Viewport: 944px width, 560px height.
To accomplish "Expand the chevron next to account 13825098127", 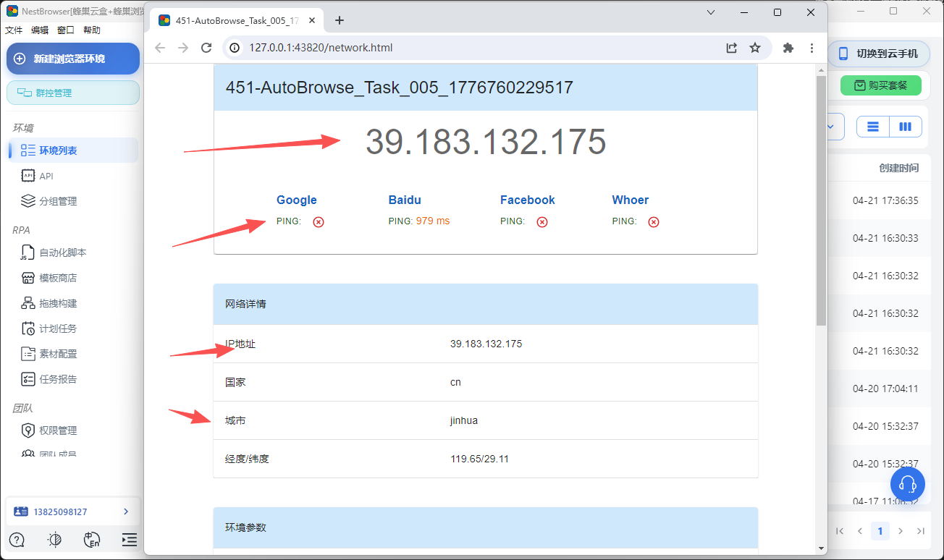I will (x=127, y=512).
